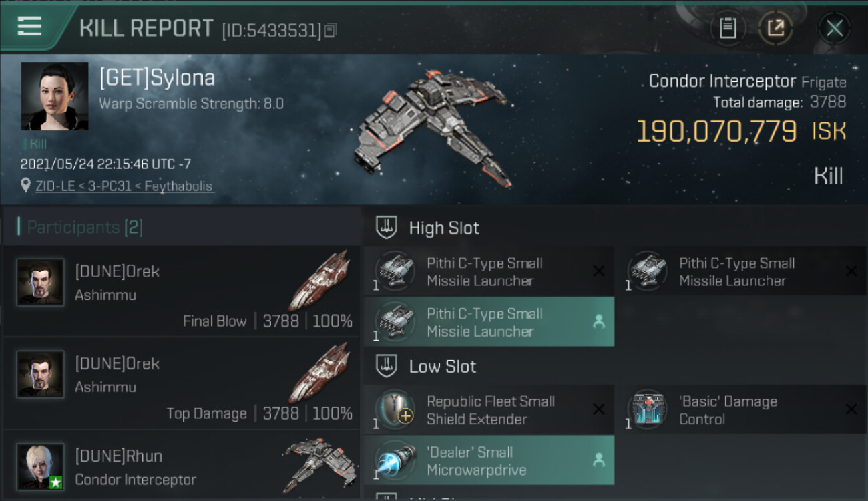Select the 'Basic' Damage Control module
Image resolution: width=868 pixels, height=501 pixels.
click(x=741, y=409)
